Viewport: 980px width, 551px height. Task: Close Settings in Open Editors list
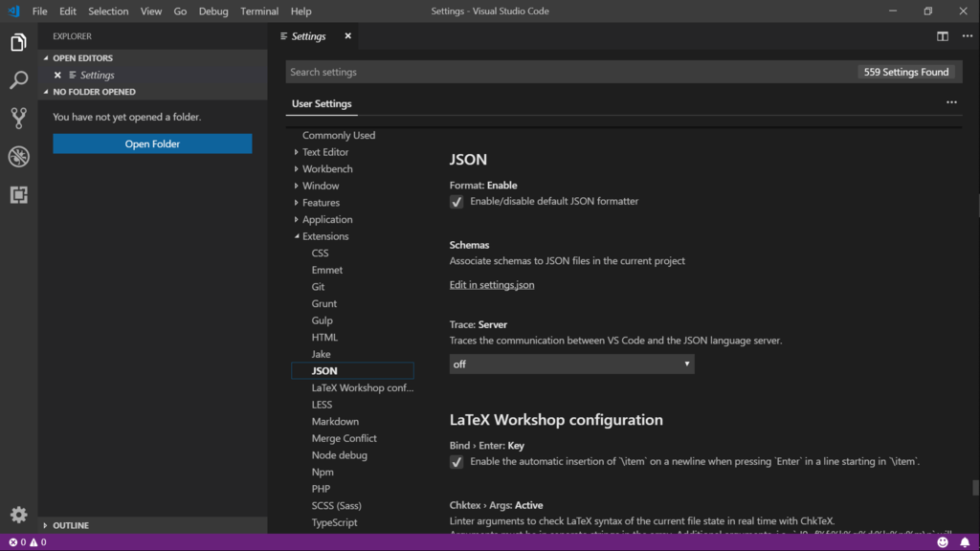(57, 75)
